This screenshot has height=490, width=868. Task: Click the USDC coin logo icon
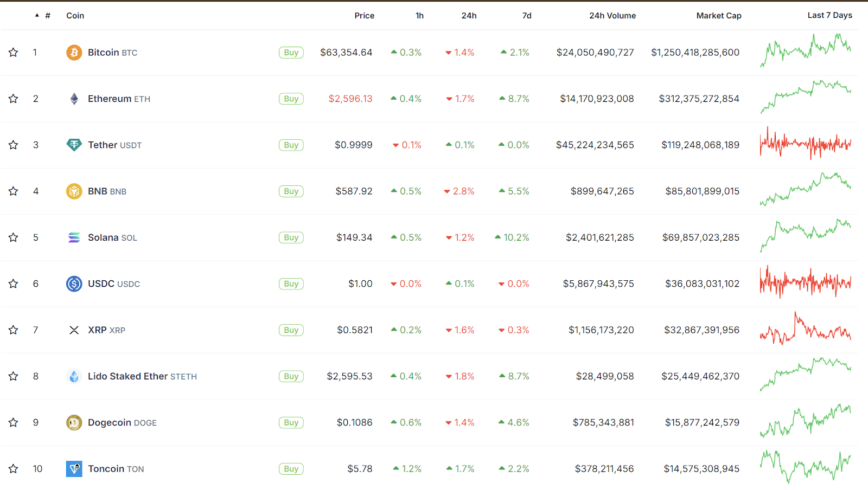(x=74, y=283)
